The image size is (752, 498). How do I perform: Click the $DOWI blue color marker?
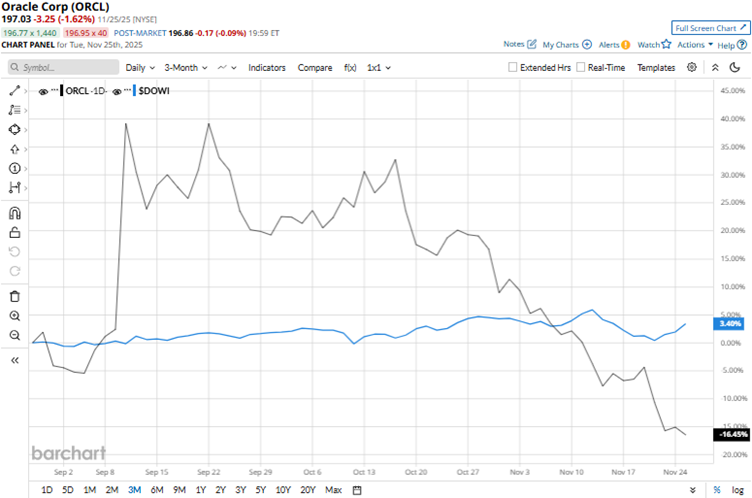click(134, 91)
